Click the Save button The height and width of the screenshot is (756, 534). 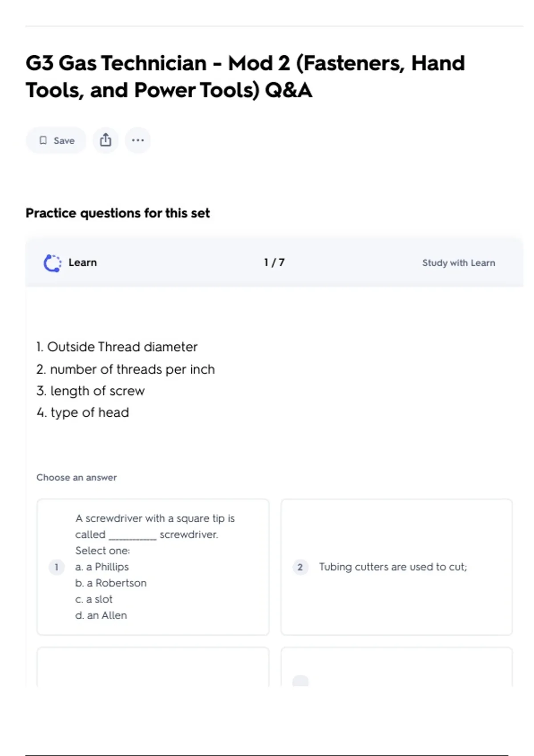click(56, 141)
